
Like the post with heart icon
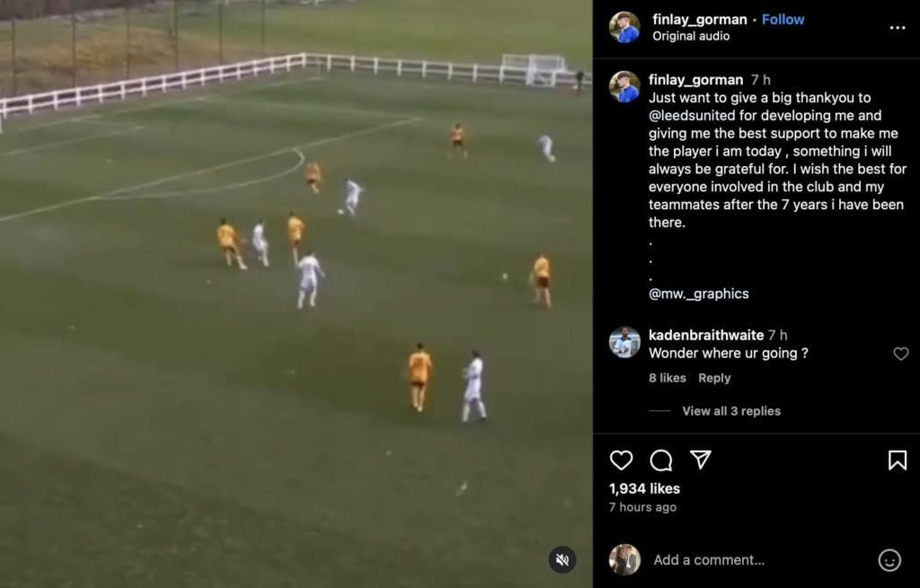(x=622, y=461)
